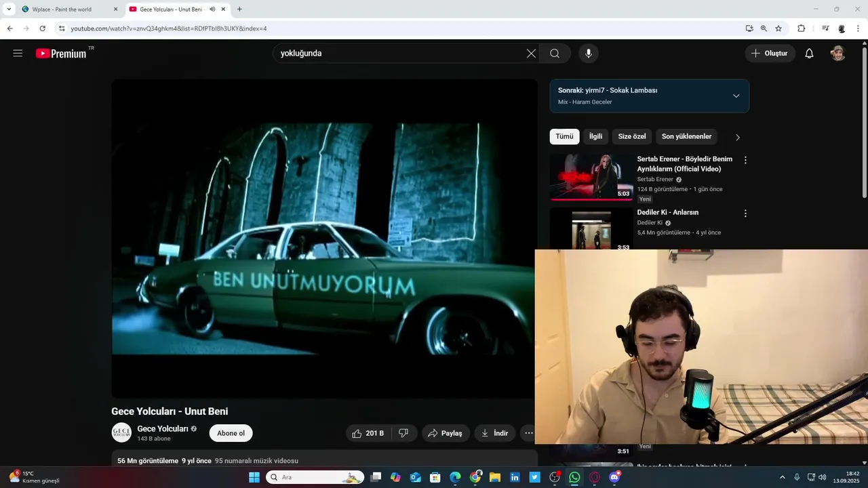Open WhatsApp from the taskbar
The height and width of the screenshot is (488, 868).
[574, 477]
